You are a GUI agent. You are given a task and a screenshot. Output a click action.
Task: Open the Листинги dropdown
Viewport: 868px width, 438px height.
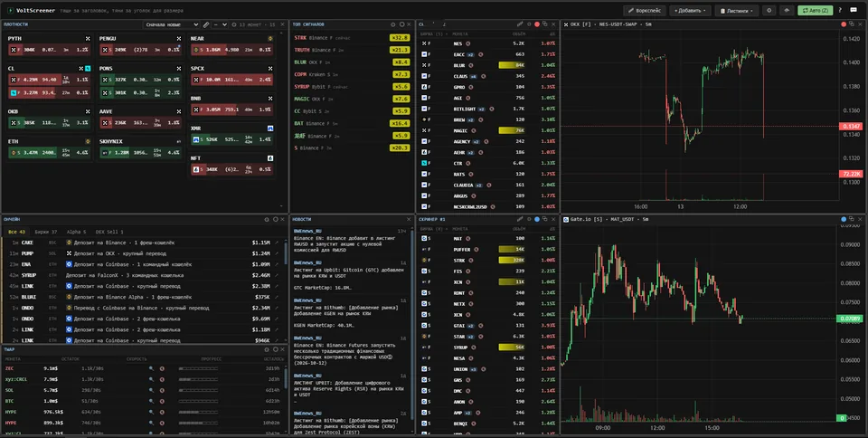pos(736,11)
